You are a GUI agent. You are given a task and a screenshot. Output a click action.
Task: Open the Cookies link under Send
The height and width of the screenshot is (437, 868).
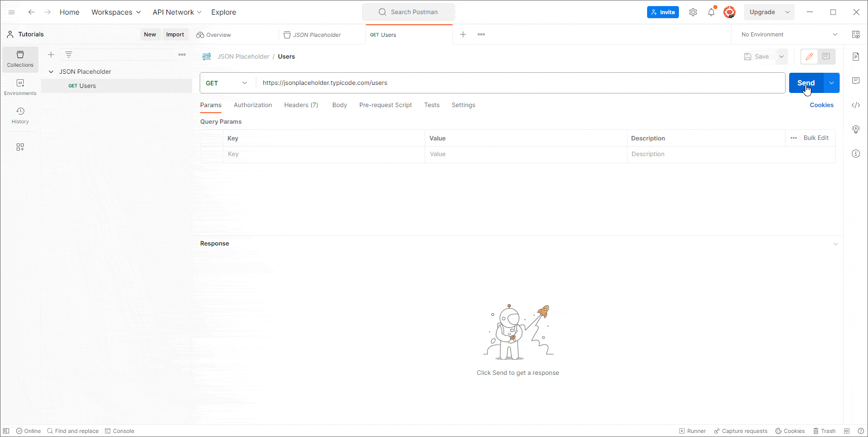pos(821,105)
